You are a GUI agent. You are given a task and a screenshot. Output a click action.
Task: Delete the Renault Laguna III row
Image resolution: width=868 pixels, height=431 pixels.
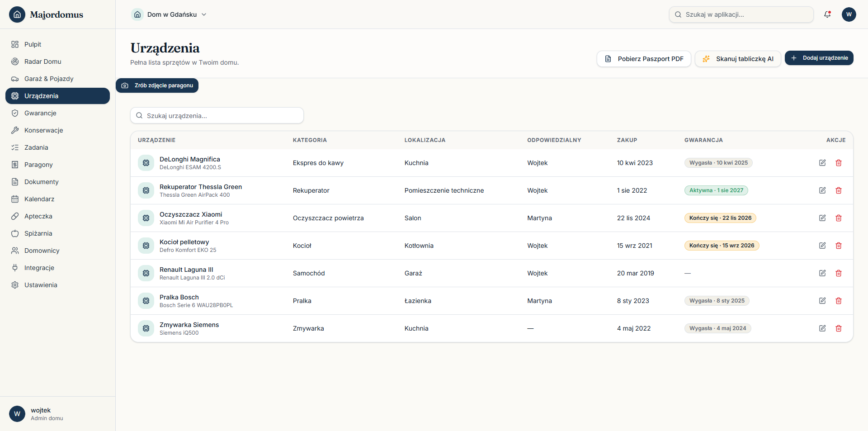pos(839,273)
